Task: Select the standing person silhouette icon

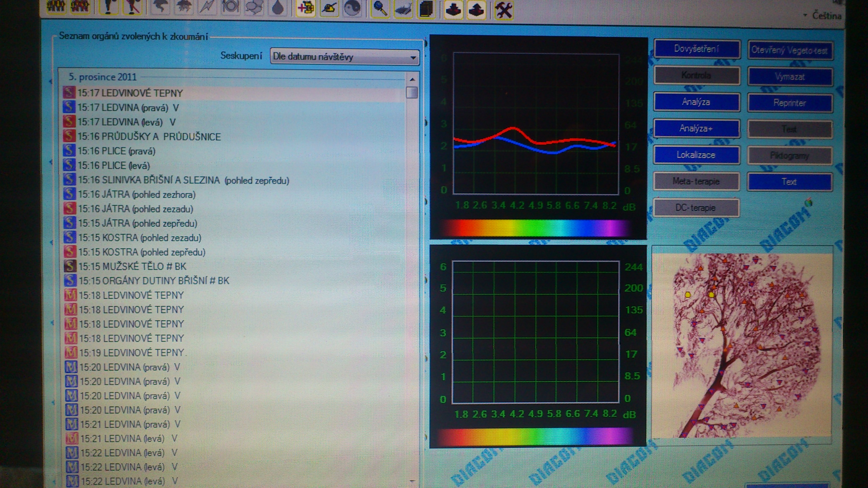Action: 108,7
